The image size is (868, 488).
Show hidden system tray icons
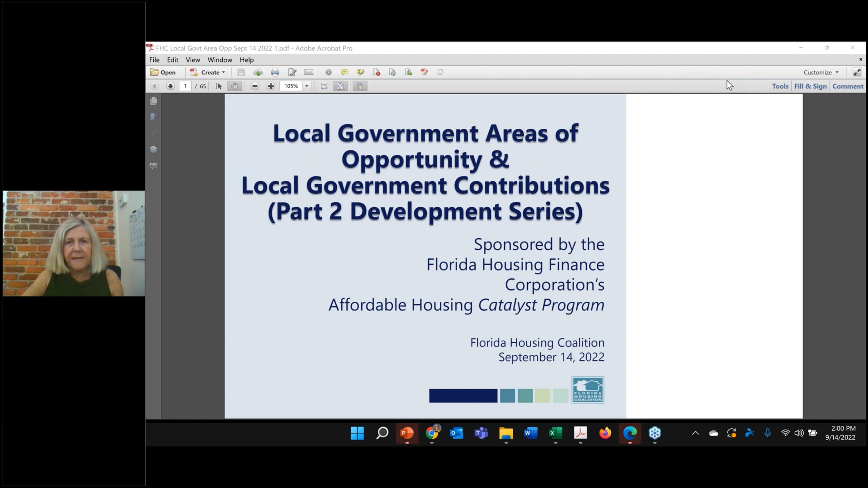(695, 433)
